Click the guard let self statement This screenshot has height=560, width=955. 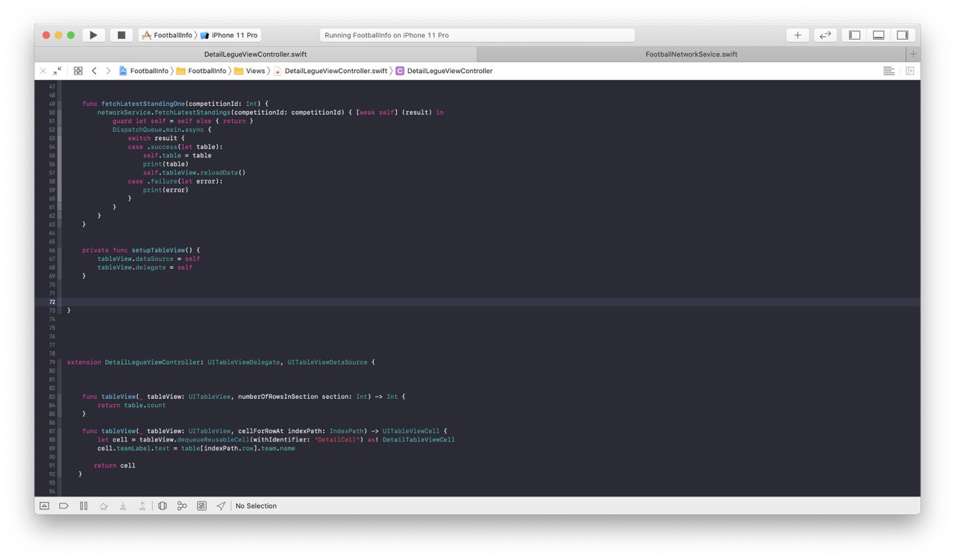pyautogui.click(x=184, y=121)
